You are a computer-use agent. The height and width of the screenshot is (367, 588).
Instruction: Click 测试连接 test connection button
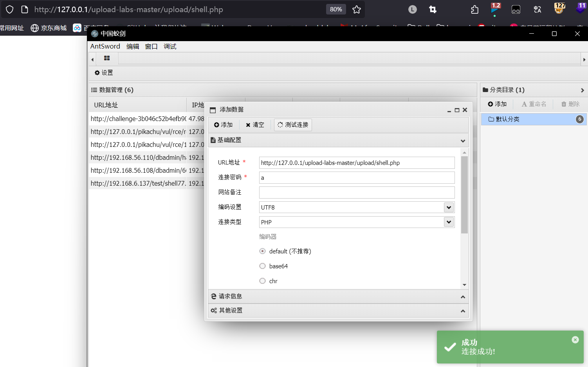pyautogui.click(x=293, y=125)
